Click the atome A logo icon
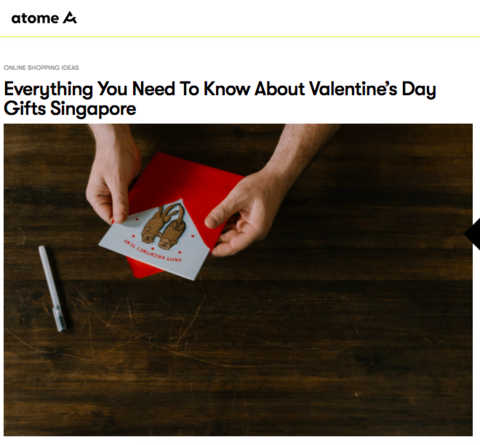The width and height of the screenshot is (480, 445). 70,17
